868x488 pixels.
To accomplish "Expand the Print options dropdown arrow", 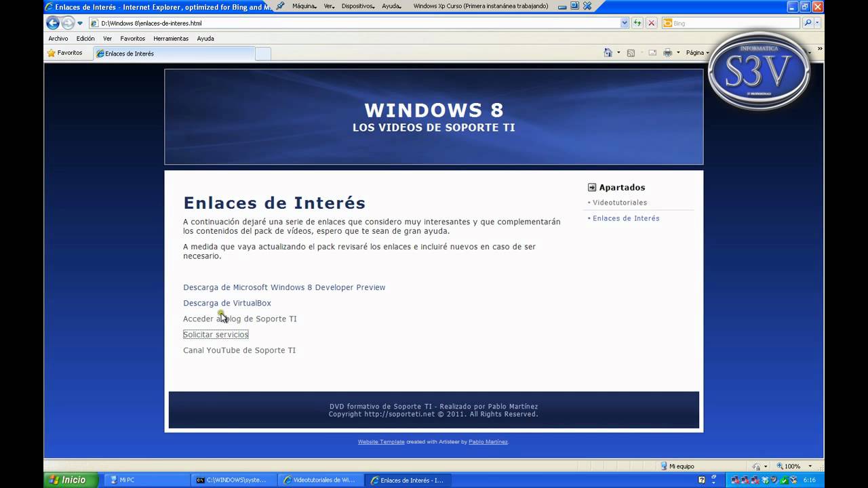I will (x=678, y=53).
